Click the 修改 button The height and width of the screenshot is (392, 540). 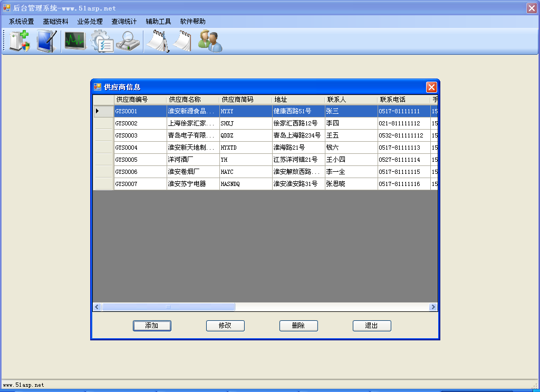pos(225,326)
